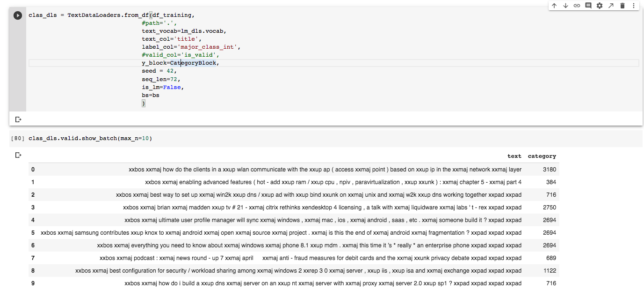Move the selected cell up
The width and height of the screenshot is (644, 297).
pos(554,6)
